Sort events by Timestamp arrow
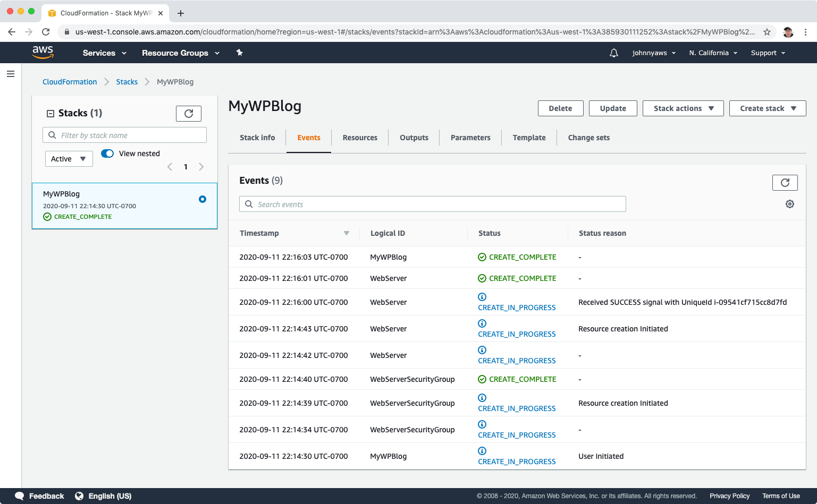This screenshot has height=504, width=817. coord(347,233)
